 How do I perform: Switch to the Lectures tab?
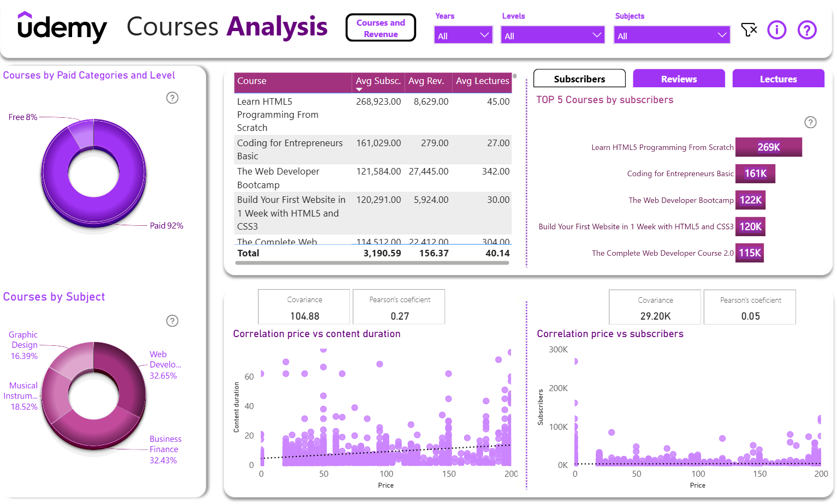tap(778, 79)
